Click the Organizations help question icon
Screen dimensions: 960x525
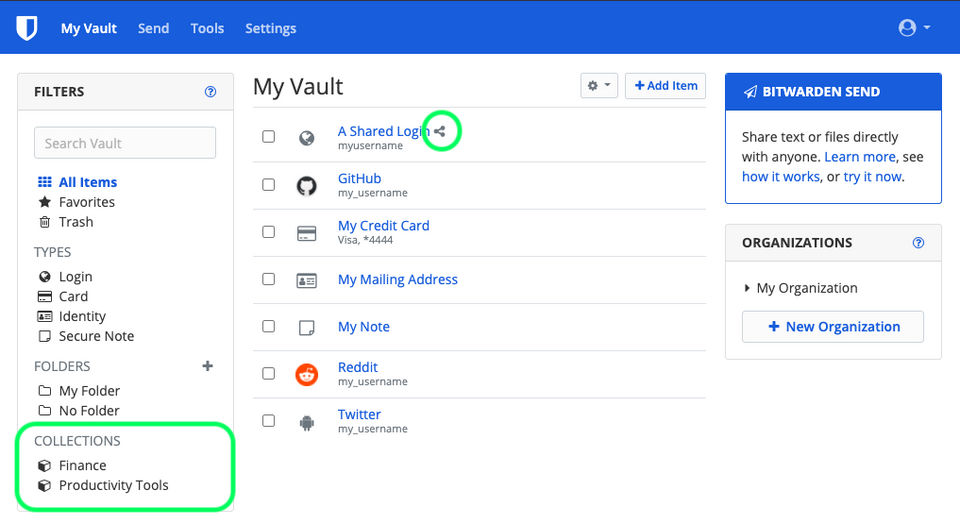(x=918, y=243)
